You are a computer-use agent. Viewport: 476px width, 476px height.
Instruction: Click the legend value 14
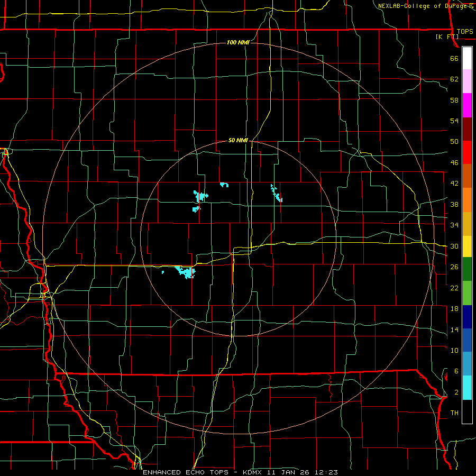coord(454,329)
